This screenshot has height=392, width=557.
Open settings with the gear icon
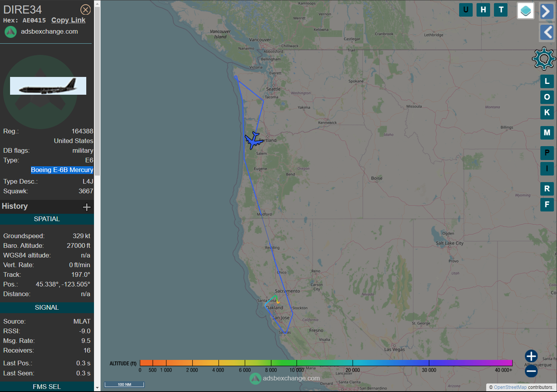[x=544, y=58]
